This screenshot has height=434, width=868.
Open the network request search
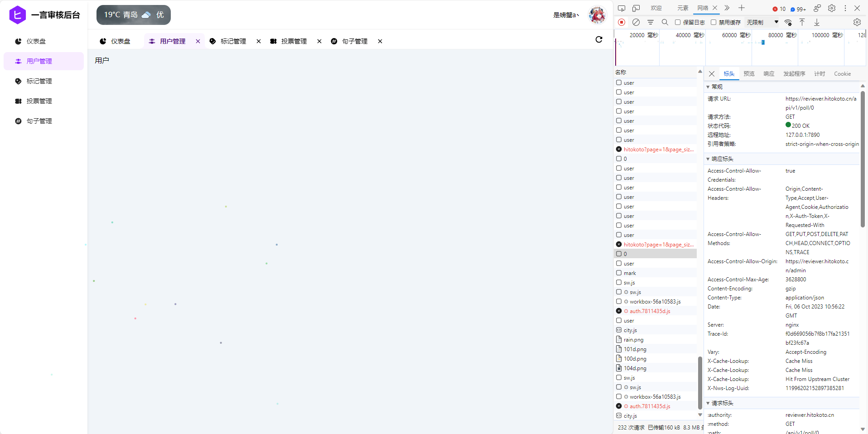click(665, 22)
